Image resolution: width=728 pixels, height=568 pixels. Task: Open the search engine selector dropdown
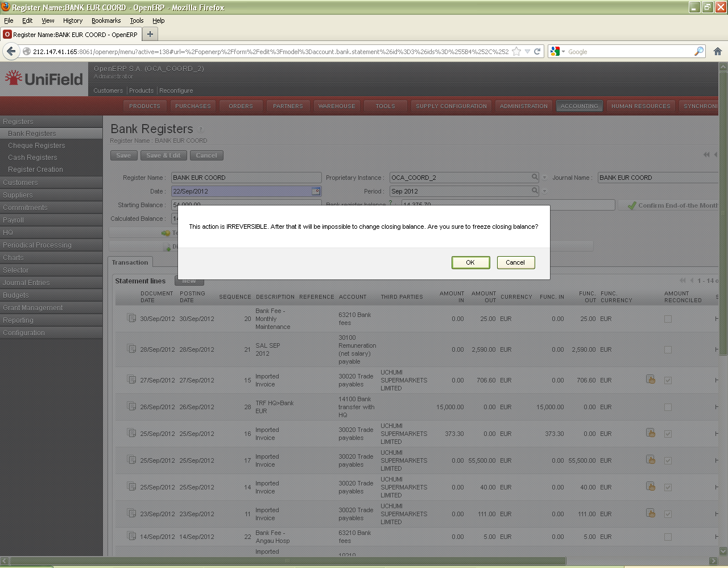pyautogui.click(x=557, y=52)
